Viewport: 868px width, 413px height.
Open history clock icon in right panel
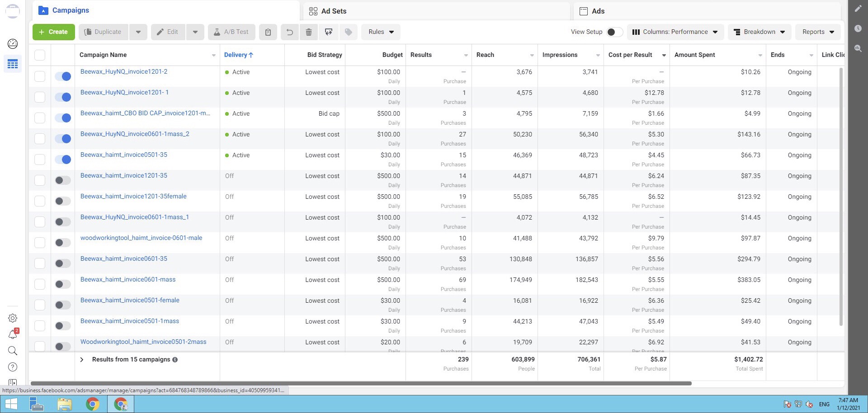pos(858,28)
